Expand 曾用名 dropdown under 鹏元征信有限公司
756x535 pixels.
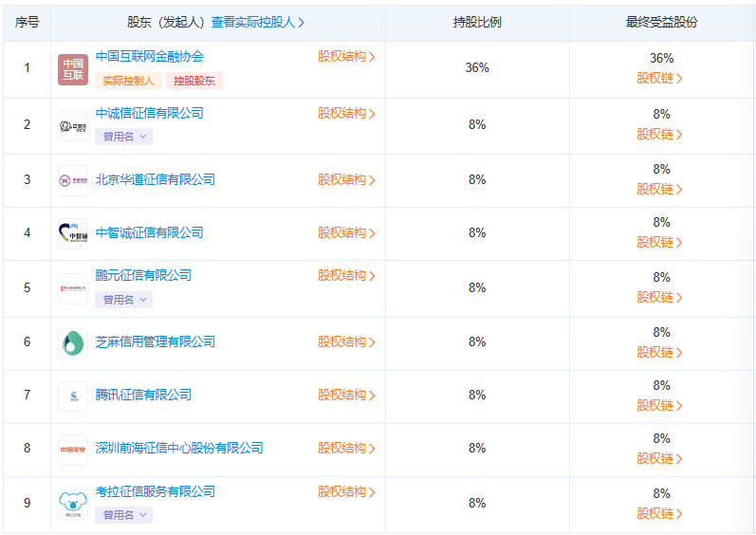tap(124, 300)
